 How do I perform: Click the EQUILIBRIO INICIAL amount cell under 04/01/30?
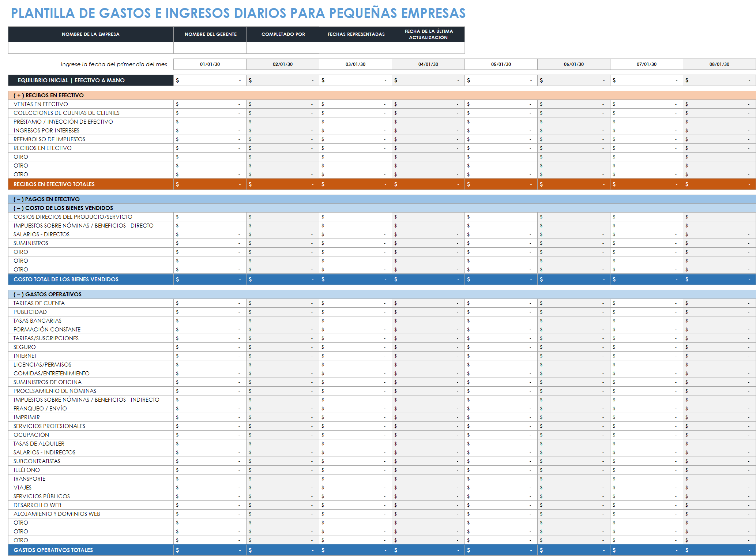pyautogui.click(x=428, y=80)
